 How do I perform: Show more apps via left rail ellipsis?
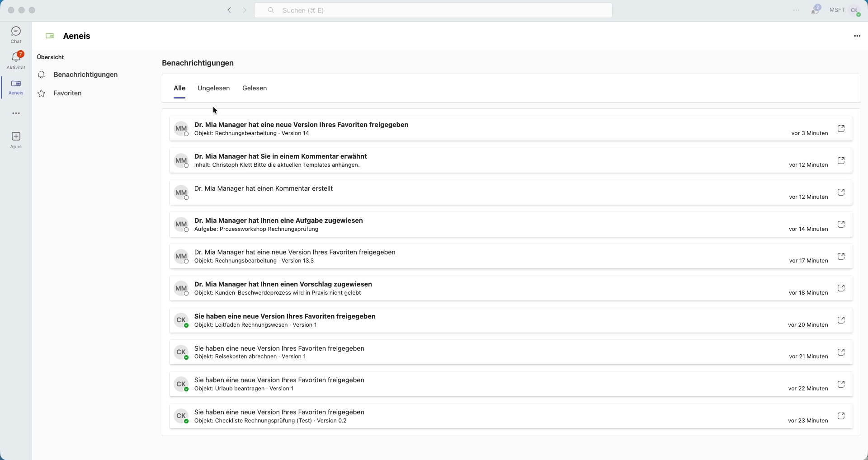[16, 113]
